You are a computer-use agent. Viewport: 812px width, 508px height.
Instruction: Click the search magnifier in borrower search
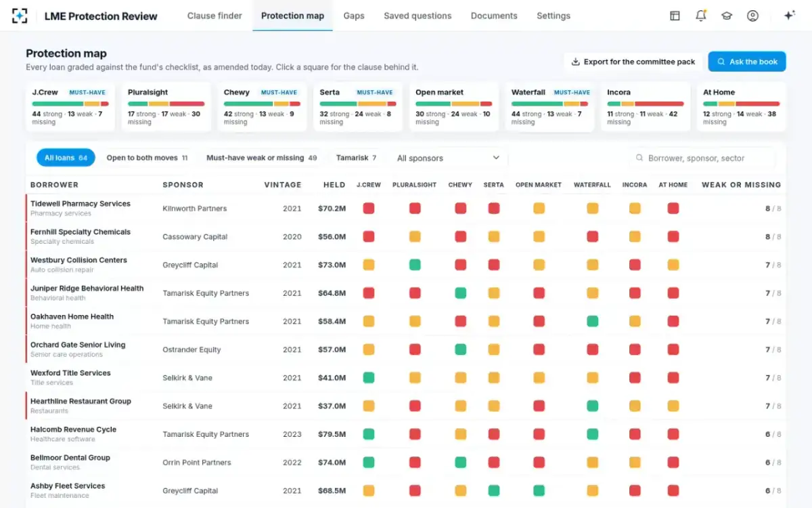639,158
